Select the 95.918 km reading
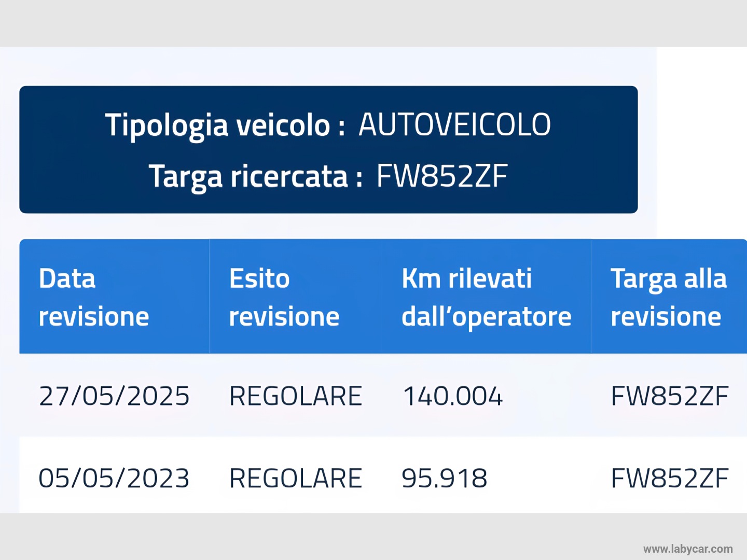The width and height of the screenshot is (747, 560). 445,478
